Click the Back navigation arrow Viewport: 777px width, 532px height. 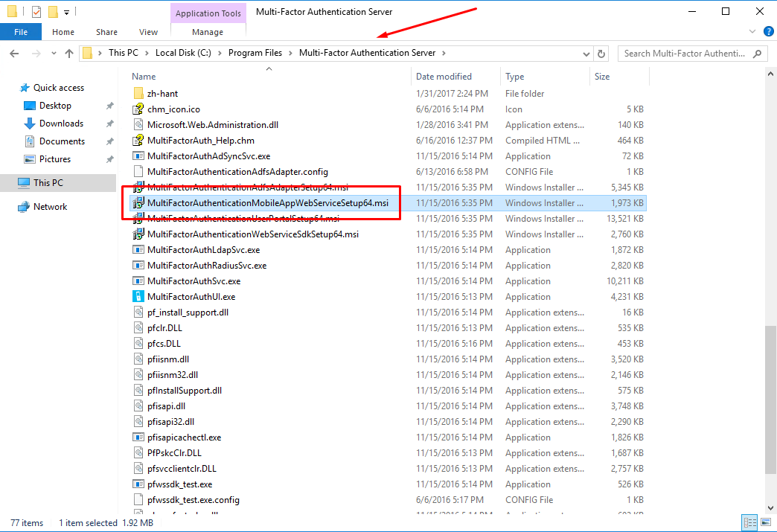pos(14,54)
